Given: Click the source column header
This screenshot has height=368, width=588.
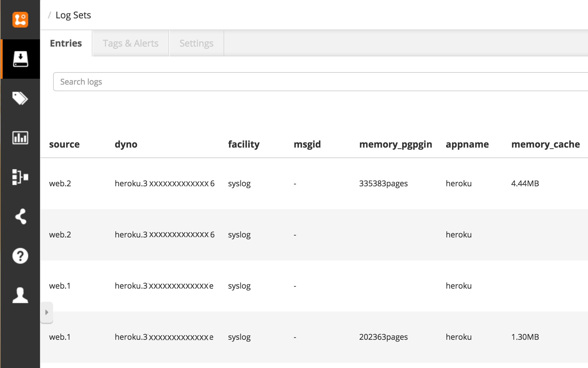Looking at the screenshot, I should coord(64,144).
